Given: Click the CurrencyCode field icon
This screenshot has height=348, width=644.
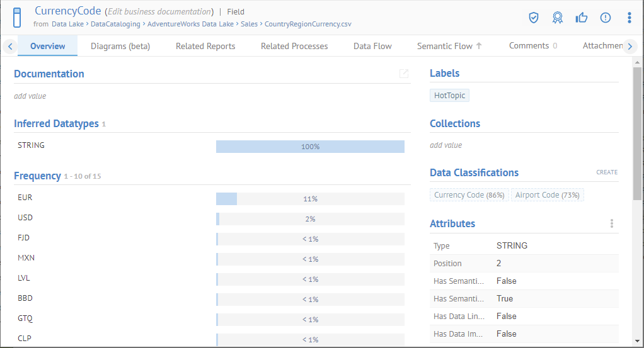Looking at the screenshot, I should [17, 18].
